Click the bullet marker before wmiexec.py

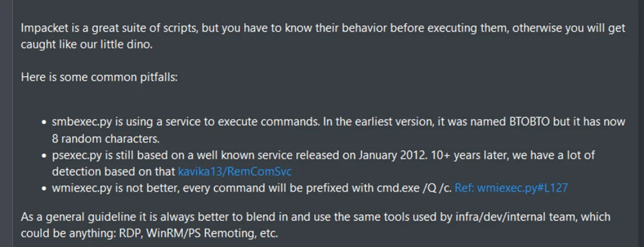[45, 189]
